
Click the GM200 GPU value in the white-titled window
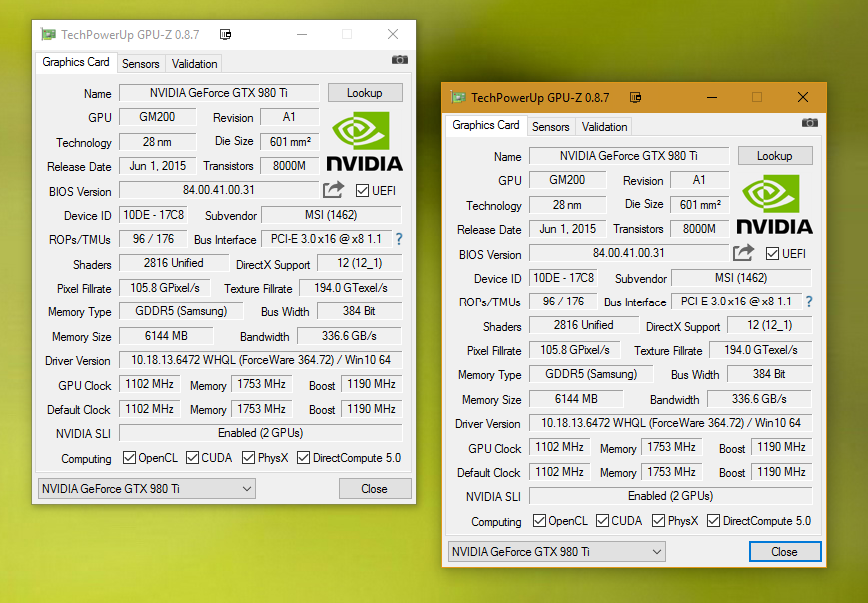pos(158,117)
